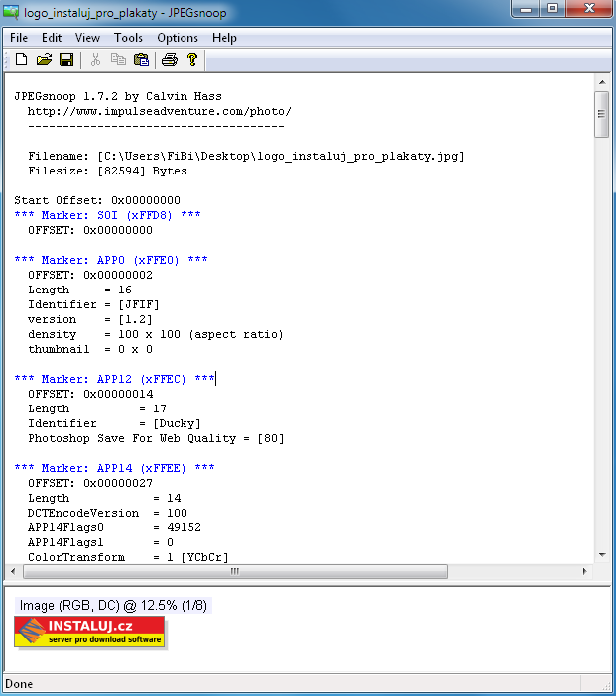This screenshot has height=696, width=616.
Task: Click the 'Filesize: [82594] Bytes' line
Action: (107, 171)
